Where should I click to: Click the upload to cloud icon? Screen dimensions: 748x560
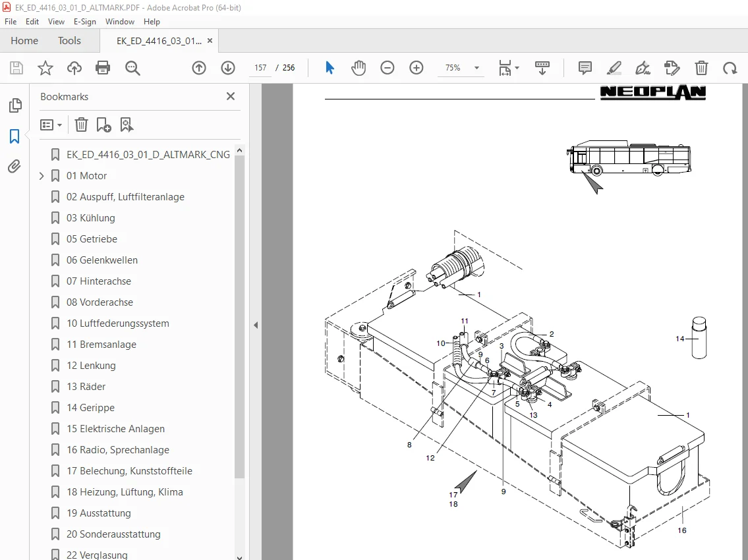point(74,68)
